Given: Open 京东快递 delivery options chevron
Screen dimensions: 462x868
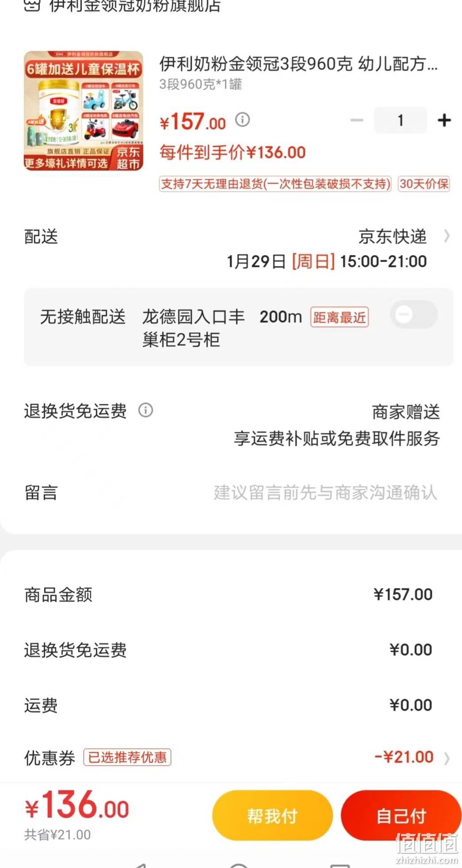Looking at the screenshot, I should (447, 236).
